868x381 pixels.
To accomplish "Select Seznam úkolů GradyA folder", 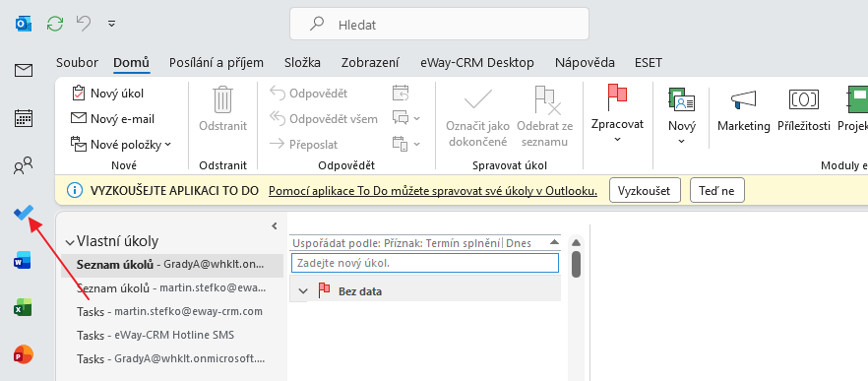I will tap(172, 265).
